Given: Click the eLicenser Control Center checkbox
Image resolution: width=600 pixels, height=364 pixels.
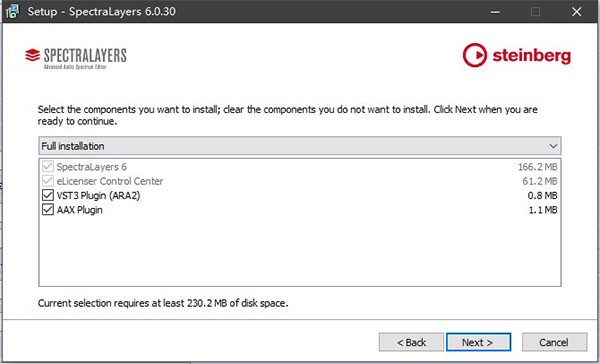Looking at the screenshot, I should [48, 181].
